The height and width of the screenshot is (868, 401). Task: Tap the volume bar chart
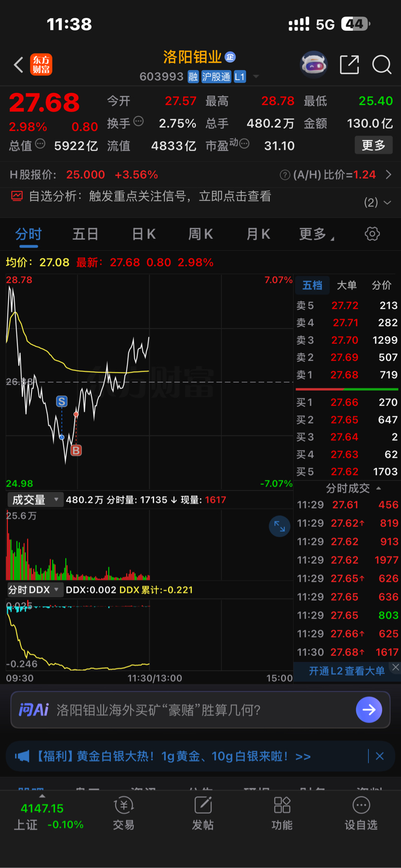coord(149,544)
